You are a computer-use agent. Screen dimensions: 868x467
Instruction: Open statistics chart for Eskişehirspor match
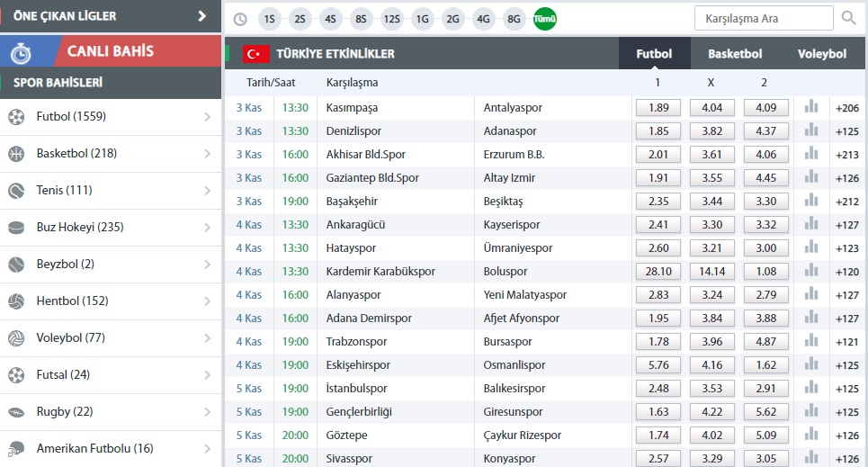click(x=811, y=364)
